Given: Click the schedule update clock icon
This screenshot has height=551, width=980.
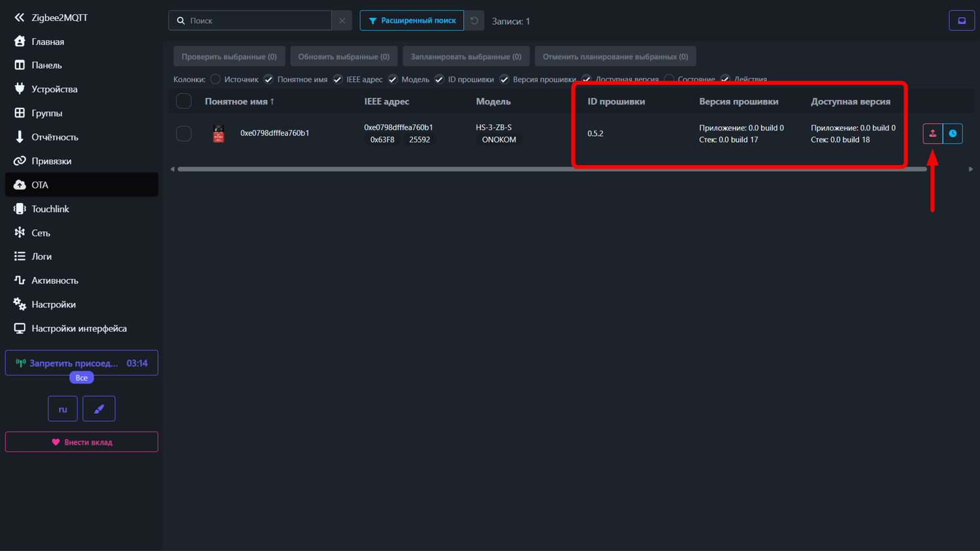Looking at the screenshot, I should 953,133.
